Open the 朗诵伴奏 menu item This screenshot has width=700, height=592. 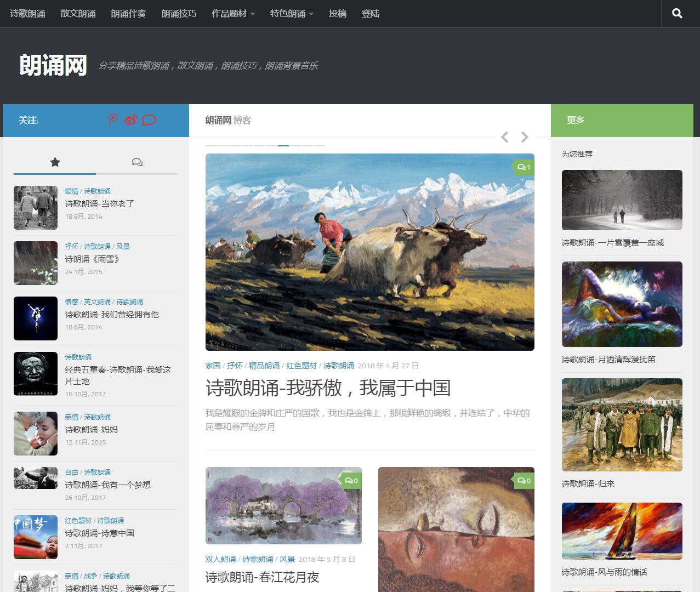(128, 14)
